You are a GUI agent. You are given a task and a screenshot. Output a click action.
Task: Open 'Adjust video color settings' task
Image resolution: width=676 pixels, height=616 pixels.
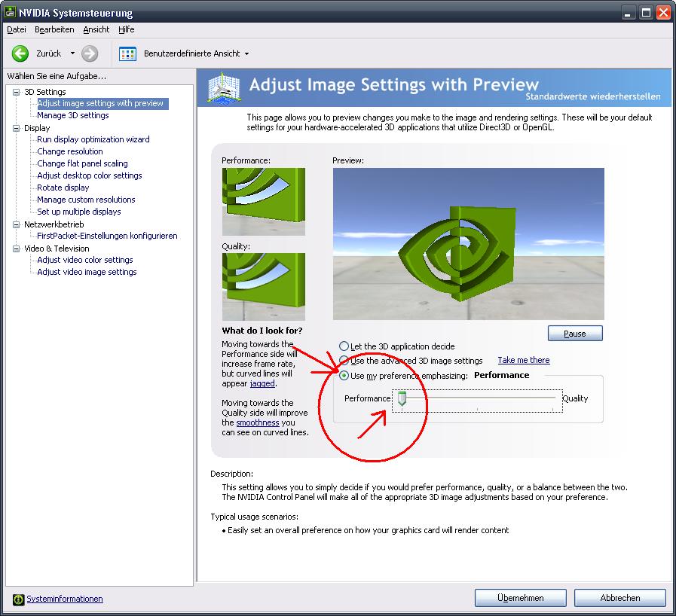(85, 261)
